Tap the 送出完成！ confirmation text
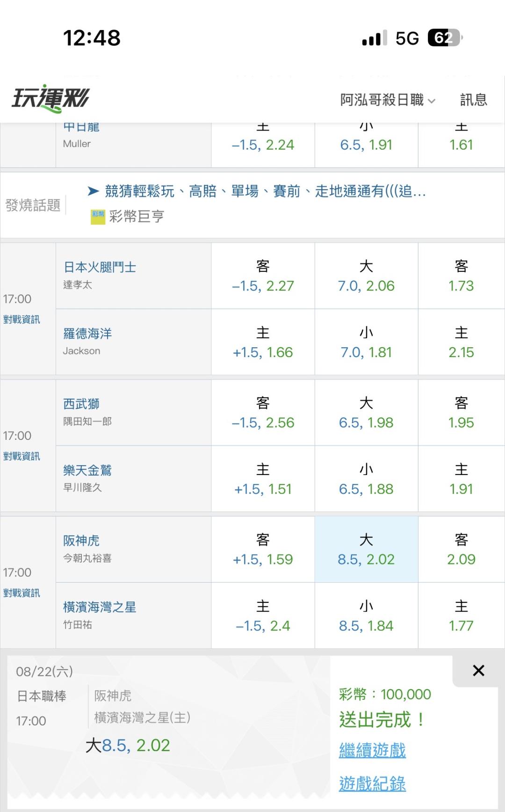 click(383, 720)
